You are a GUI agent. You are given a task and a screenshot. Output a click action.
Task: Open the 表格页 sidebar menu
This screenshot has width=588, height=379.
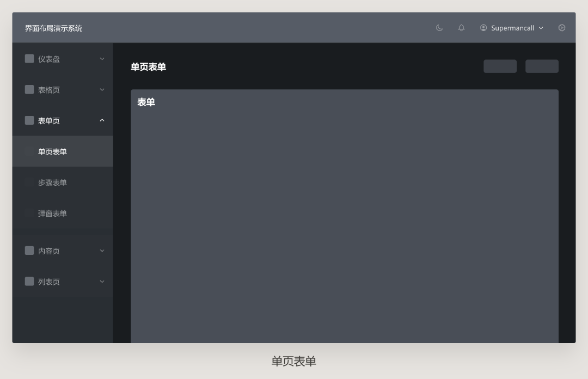(x=63, y=90)
